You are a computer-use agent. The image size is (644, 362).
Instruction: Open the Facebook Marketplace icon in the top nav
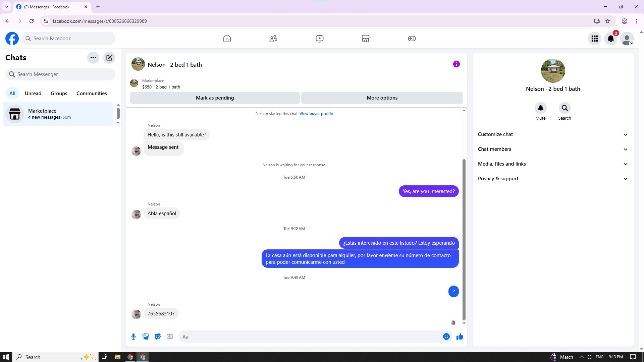click(366, 39)
